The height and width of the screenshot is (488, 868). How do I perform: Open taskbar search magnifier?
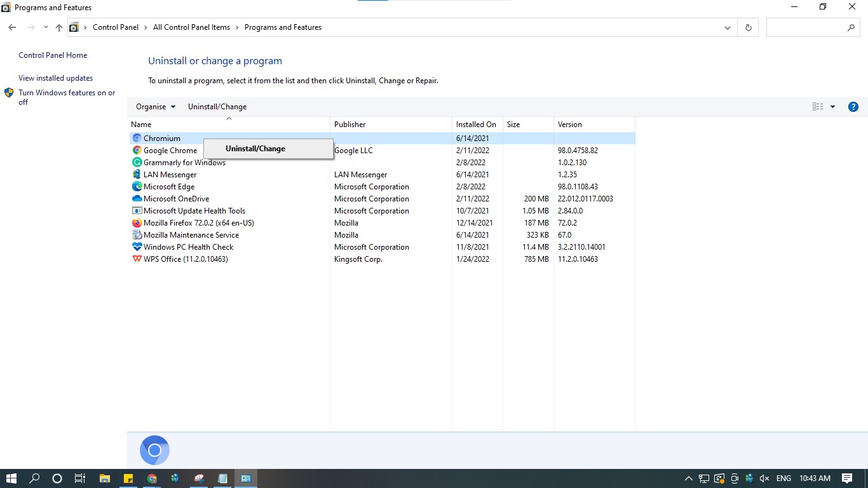pos(35,478)
